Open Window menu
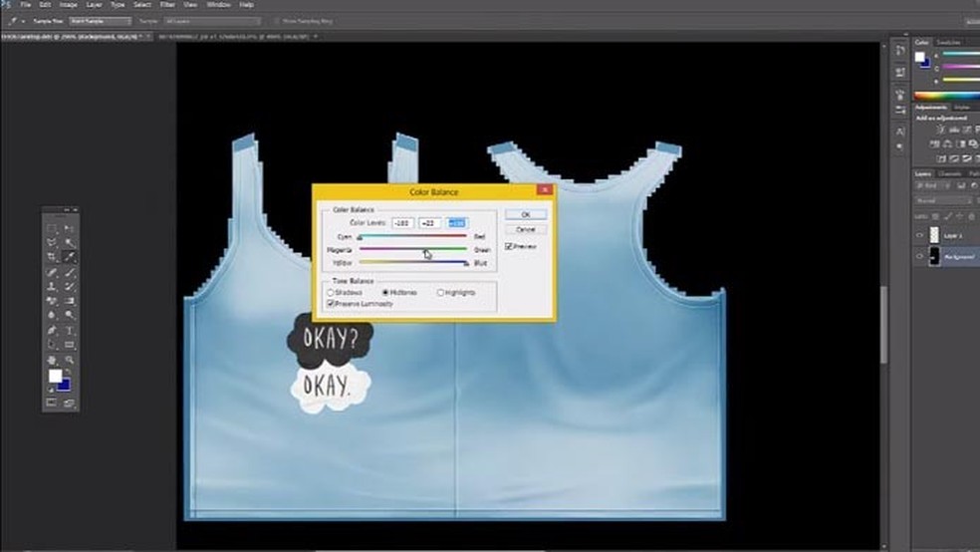 (x=219, y=4)
